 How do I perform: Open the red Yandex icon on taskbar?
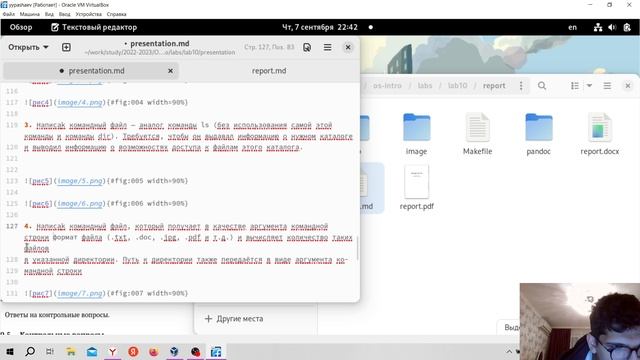pyautogui.click(x=133, y=351)
